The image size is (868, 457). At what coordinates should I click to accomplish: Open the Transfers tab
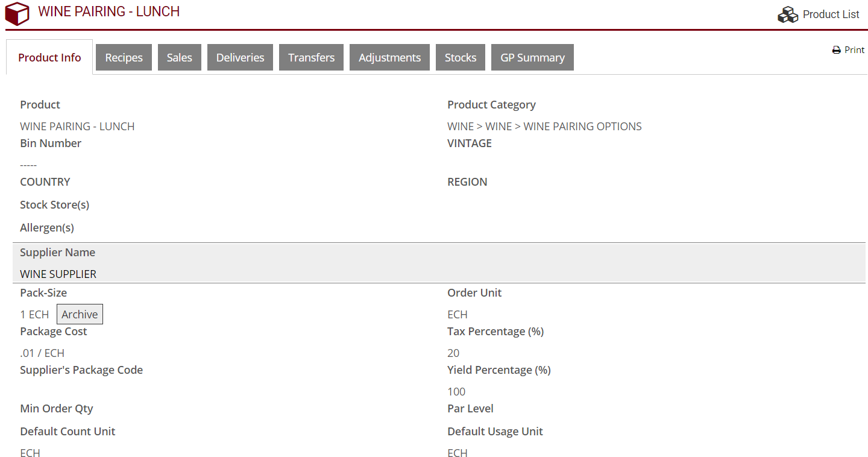tap(311, 57)
